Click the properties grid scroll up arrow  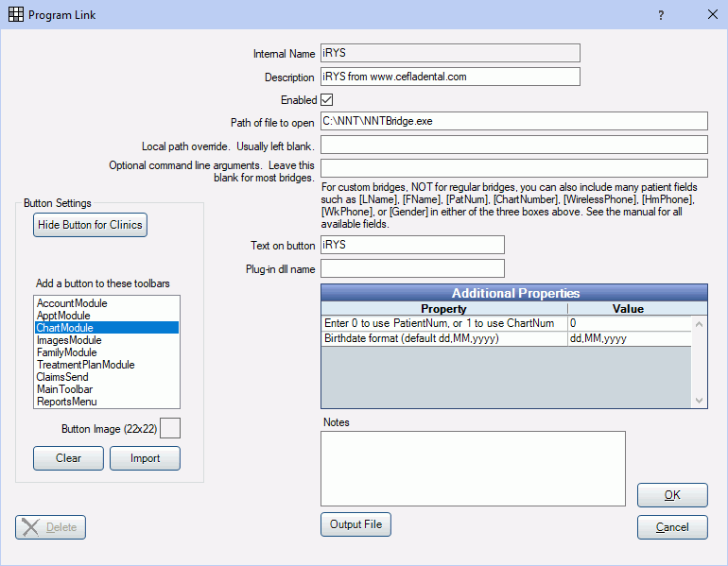point(700,324)
